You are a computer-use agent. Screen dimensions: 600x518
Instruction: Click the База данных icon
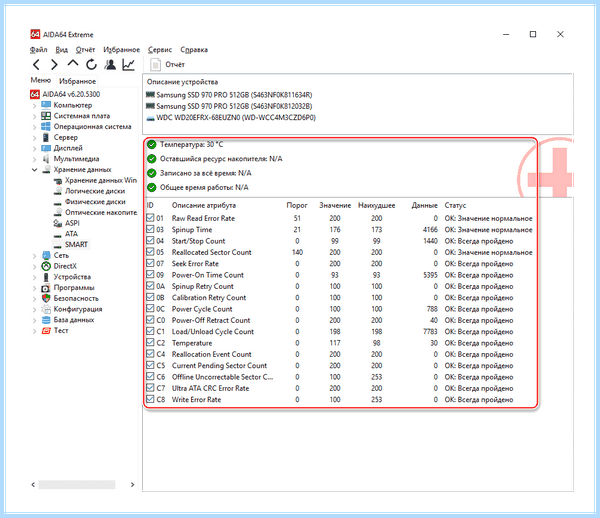pos(46,320)
